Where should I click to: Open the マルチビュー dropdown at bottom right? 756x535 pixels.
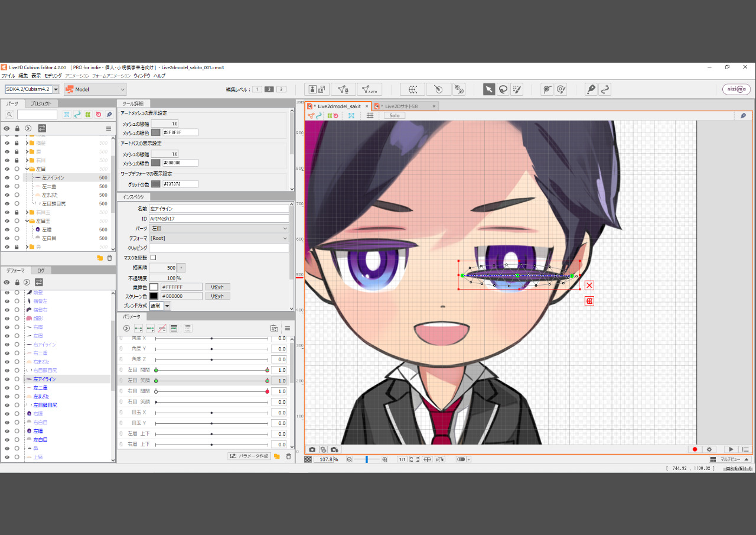tap(730, 459)
